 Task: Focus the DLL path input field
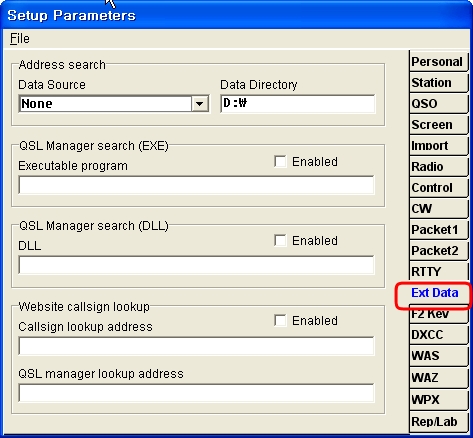196,265
